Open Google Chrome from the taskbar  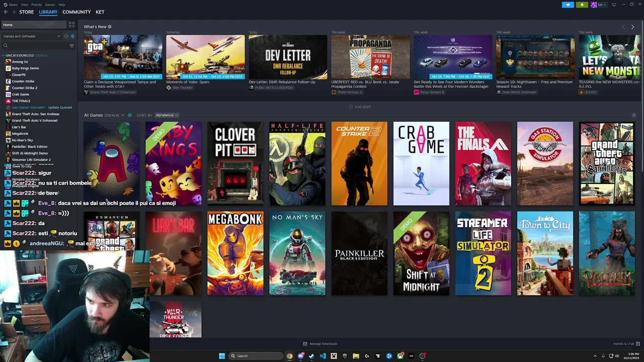[289, 356]
